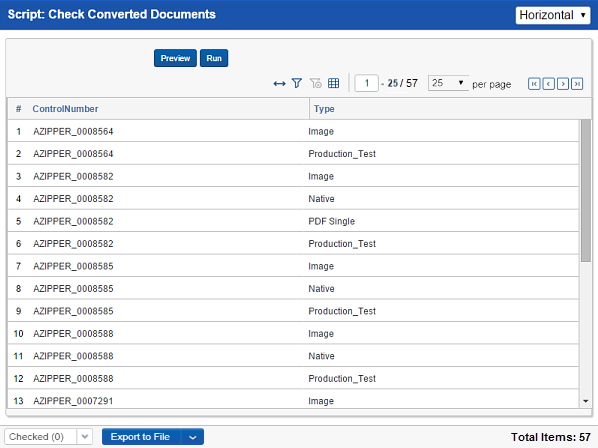This screenshot has height=448, width=598.
Task: Go to the previous page
Action: [x=548, y=83]
